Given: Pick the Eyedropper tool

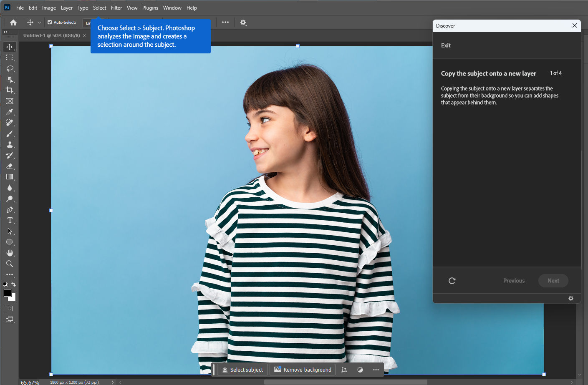Looking at the screenshot, I should [x=10, y=112].
